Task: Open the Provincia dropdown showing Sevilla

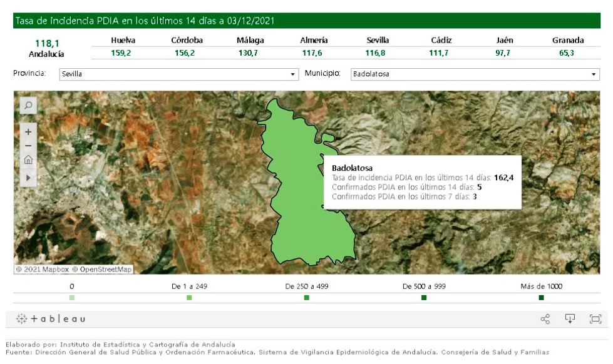Action: [x=179, y=74]
